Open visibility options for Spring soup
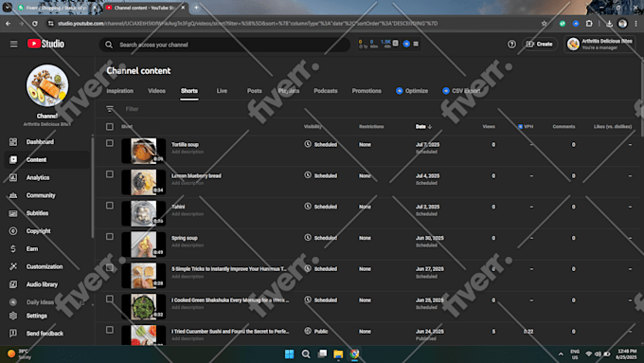Viewport: 644px width, 363px height. click(321, 238)
